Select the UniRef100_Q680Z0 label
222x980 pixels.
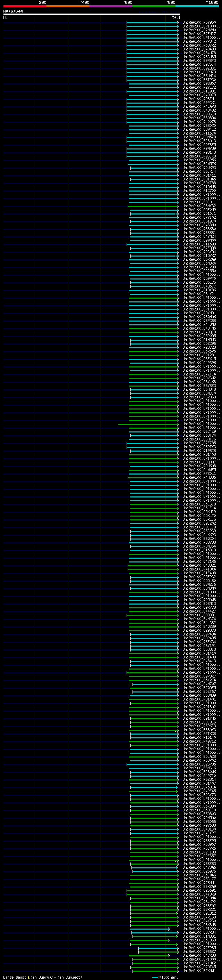[x=199, y=125]
